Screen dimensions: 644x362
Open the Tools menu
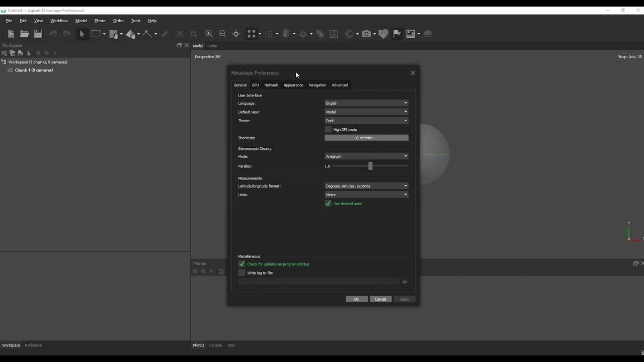pos(136,21)
